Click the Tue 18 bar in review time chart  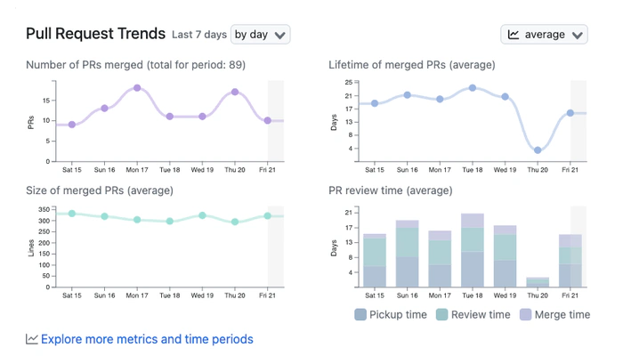pos(473,251)
